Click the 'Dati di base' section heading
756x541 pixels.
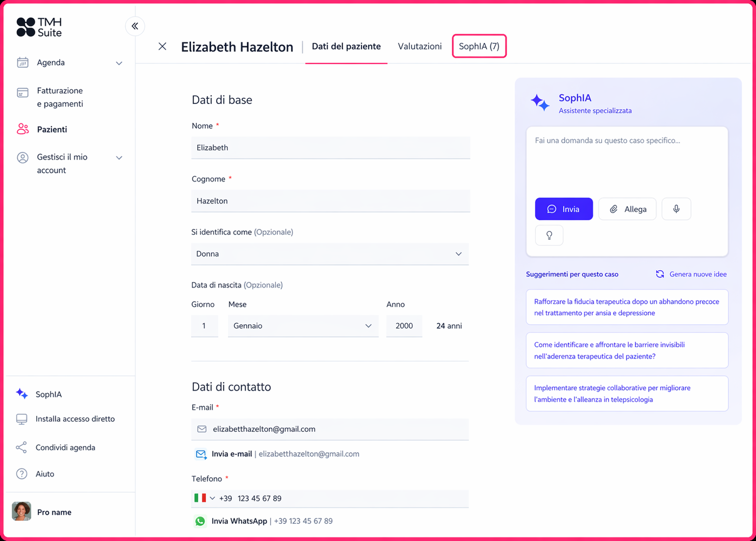click(222, 100)
